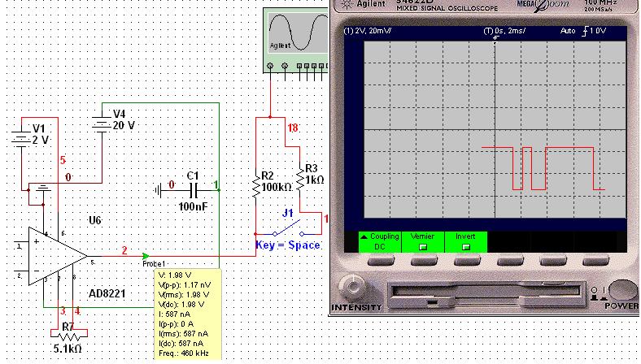Toggle the Invert softkey on screen

465,242
